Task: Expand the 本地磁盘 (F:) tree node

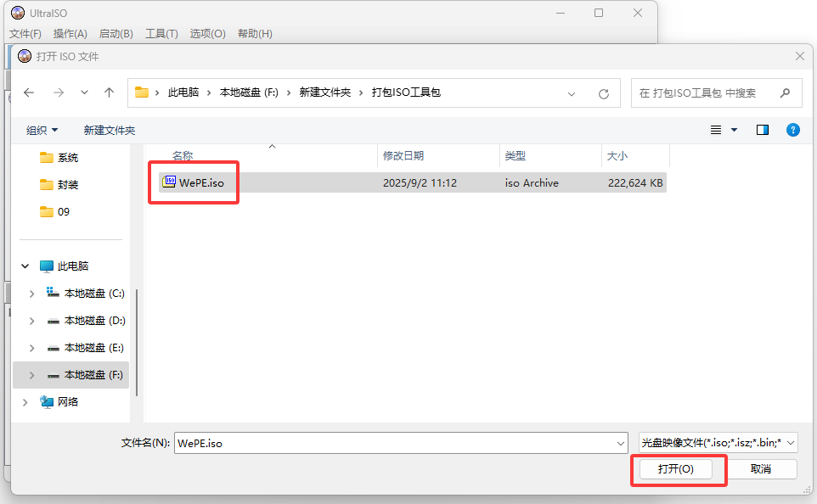Action: pyautogui.click(x=31, y=374)
